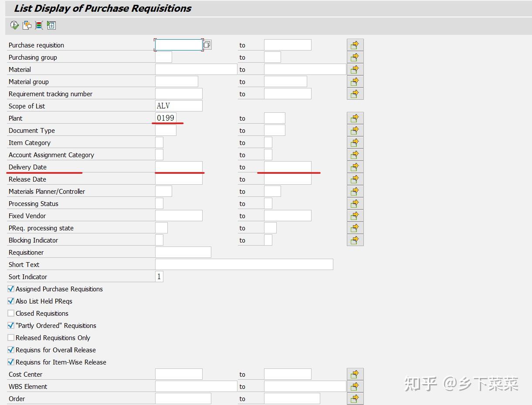Open multiple selection for Material group

pyautogui.click(x=355, y=81)
